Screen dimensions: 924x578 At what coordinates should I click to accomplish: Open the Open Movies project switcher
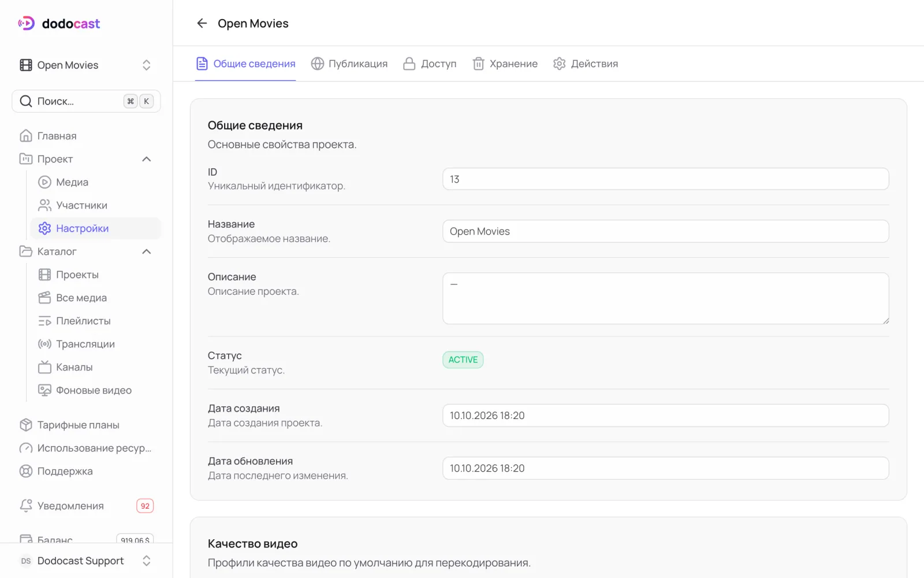(x=86, y=65)
